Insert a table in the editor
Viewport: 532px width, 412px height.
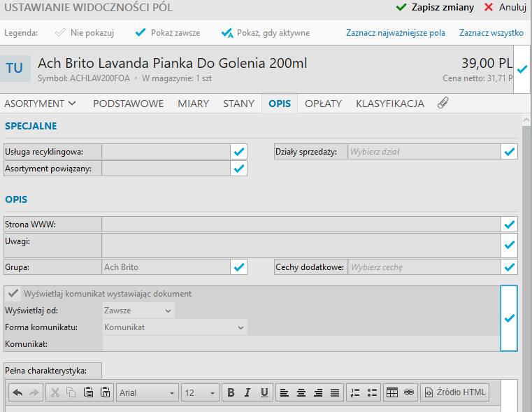click(x=392, y=392)
